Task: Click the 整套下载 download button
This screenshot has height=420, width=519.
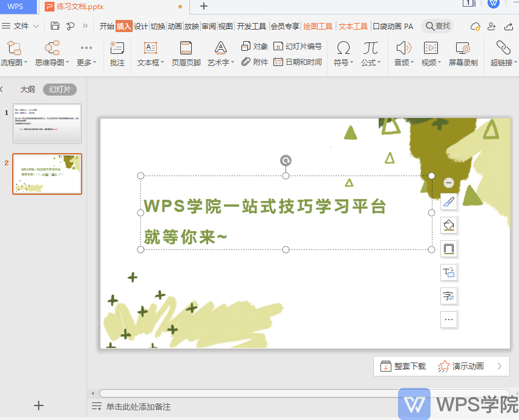Action: [403, 366]
